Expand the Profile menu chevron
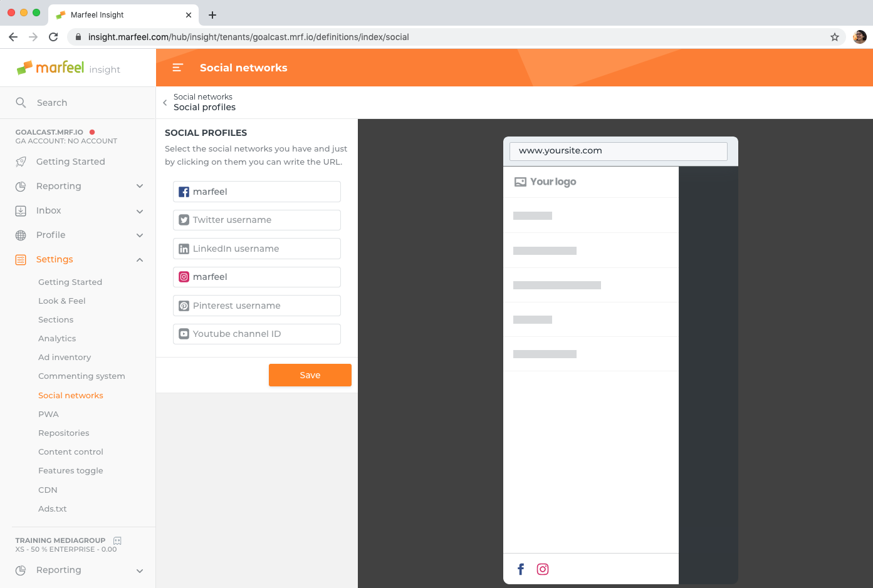 [140, 235]
